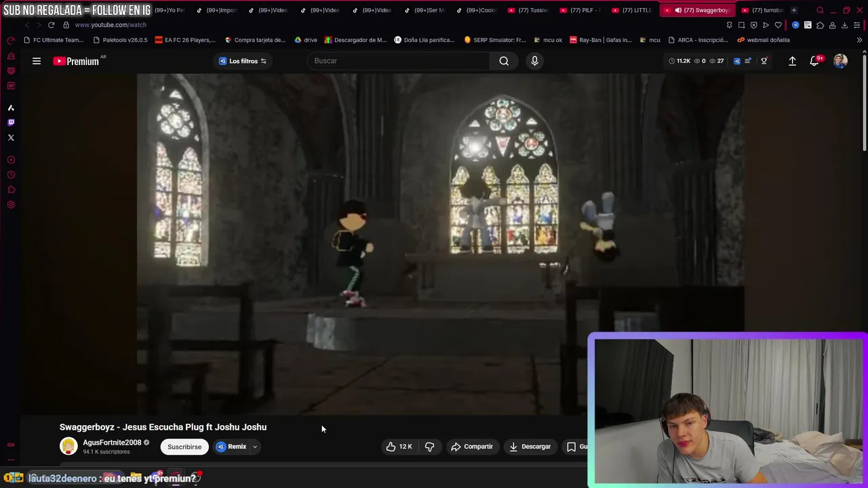
Task: Download the video via Descargar
Action: 530,447
